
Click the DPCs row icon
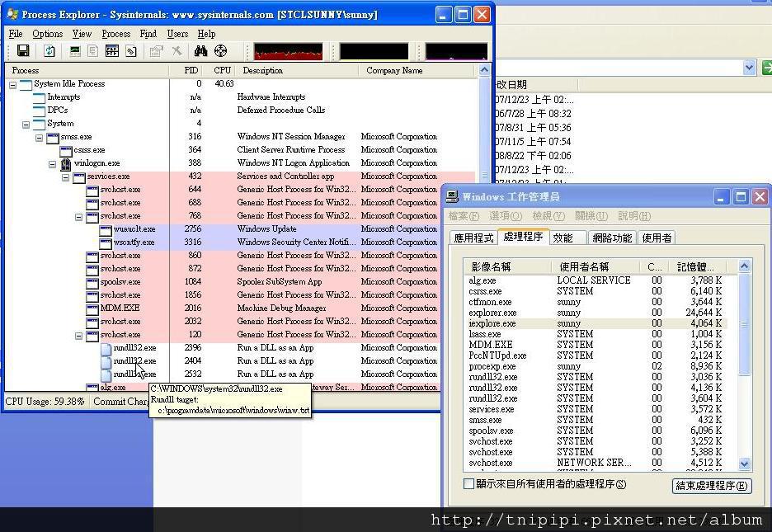click(x=40, y=111)
